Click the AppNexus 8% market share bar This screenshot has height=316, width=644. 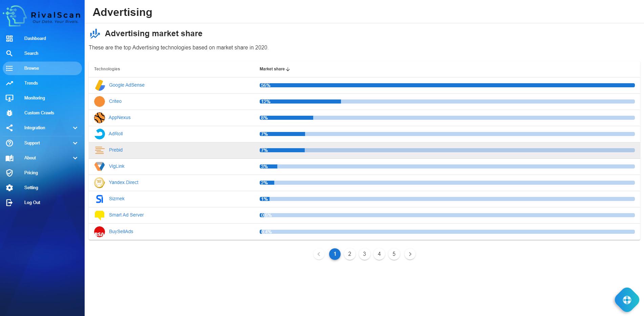447,118
